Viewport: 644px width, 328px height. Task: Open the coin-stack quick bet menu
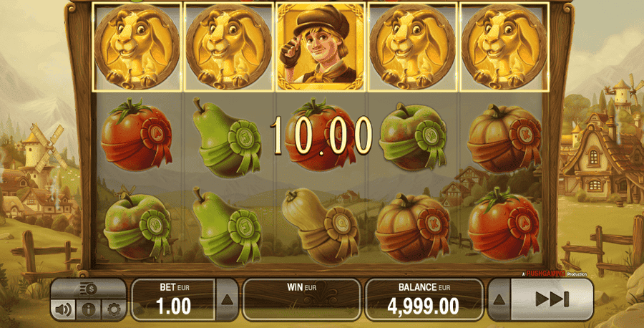[x=88, y=289]
